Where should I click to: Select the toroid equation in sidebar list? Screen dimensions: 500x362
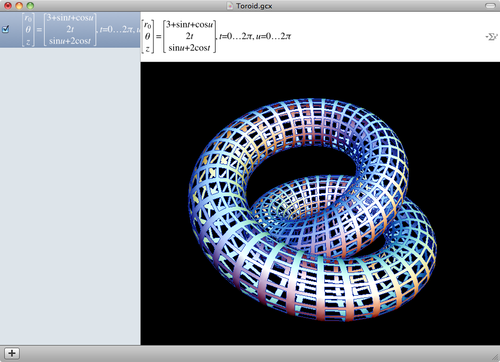coord(70,30)
